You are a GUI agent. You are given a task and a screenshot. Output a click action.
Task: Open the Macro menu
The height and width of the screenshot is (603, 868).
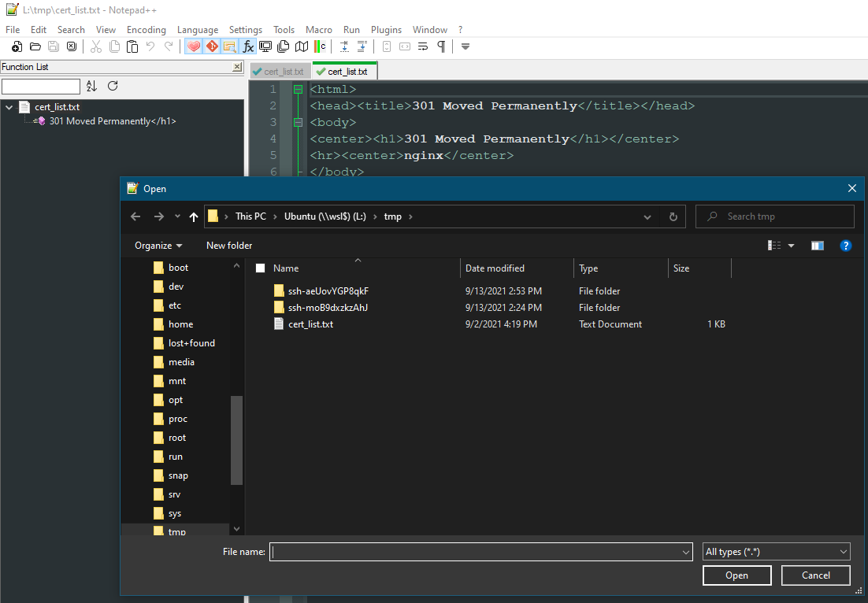[319, 30]
